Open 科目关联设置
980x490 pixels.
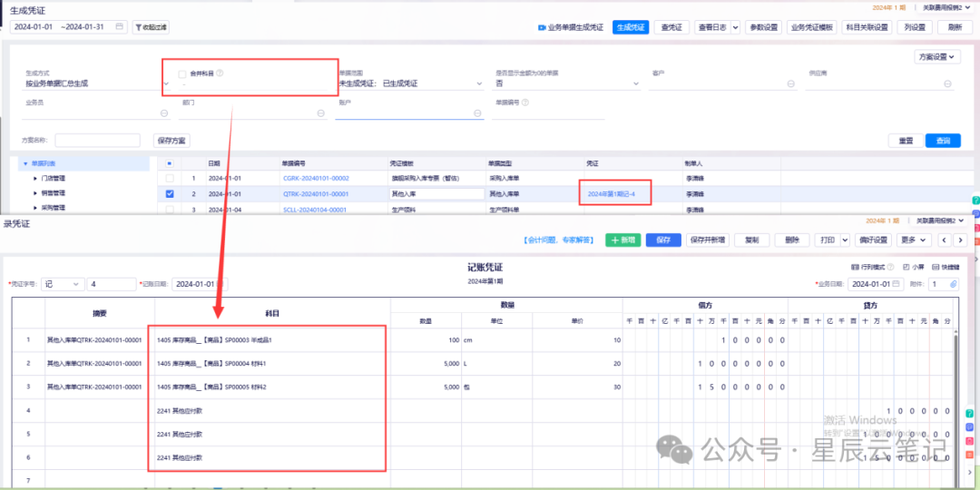coord(867,27)
